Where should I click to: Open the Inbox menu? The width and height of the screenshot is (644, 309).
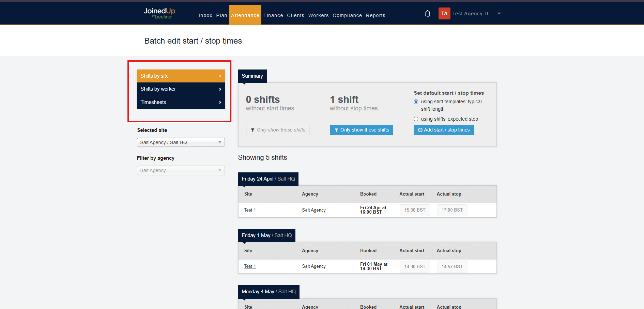pos(205,15)
